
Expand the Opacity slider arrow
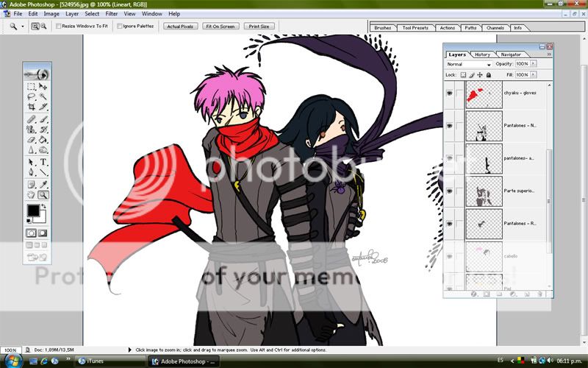tap(533, 64)
